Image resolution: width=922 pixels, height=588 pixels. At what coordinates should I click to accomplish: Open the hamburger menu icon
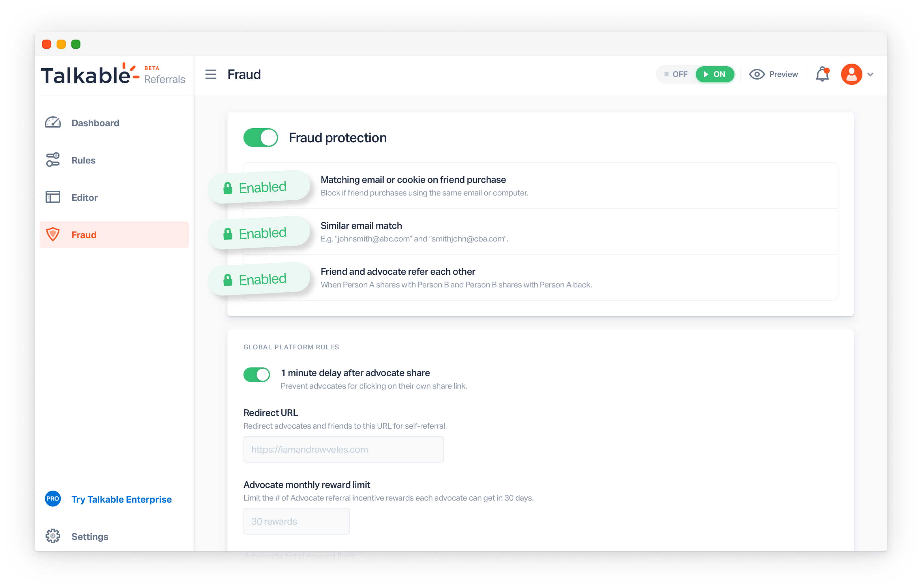(x=210, y=74)
